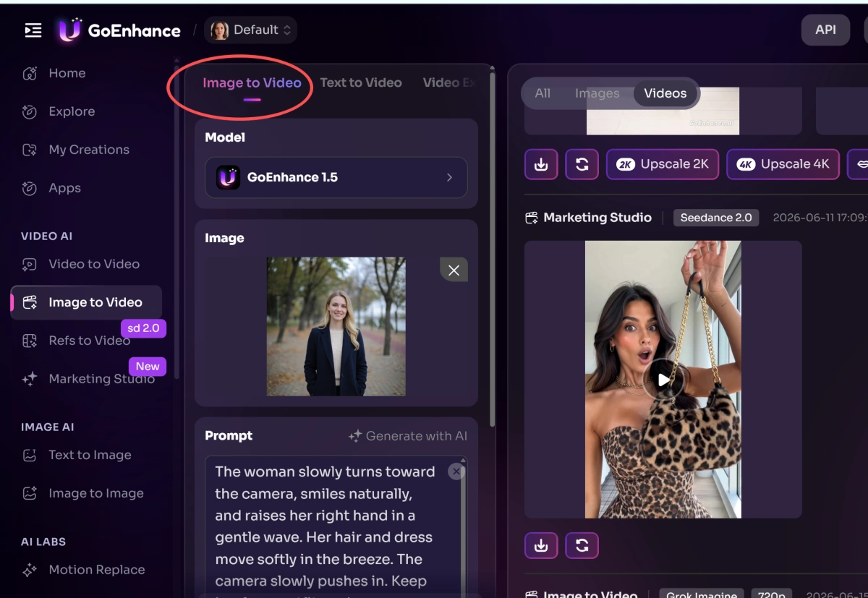This screenshot has height=598, width=868.
Task: Click the API button
Action: pos(825,30)
